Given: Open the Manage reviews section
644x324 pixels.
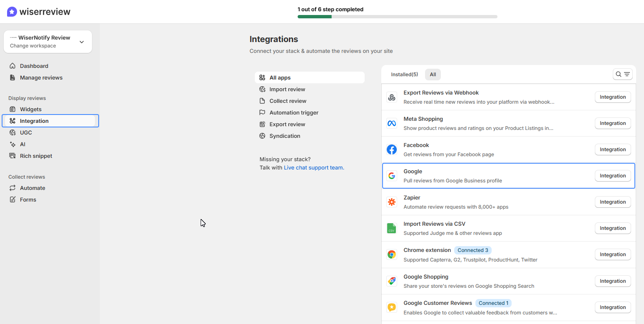Looking at the screenshot, I should click(41, 77).
